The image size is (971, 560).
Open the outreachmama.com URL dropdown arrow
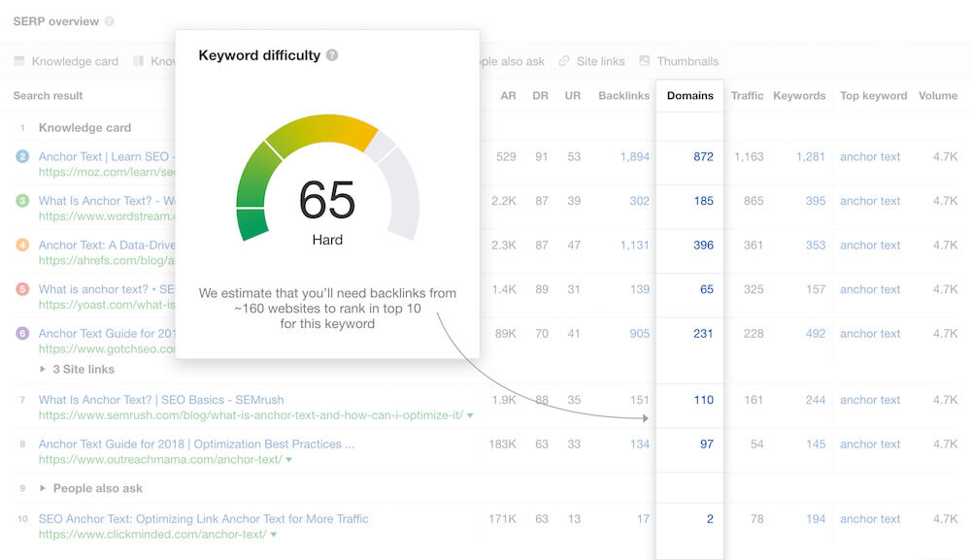289,460
